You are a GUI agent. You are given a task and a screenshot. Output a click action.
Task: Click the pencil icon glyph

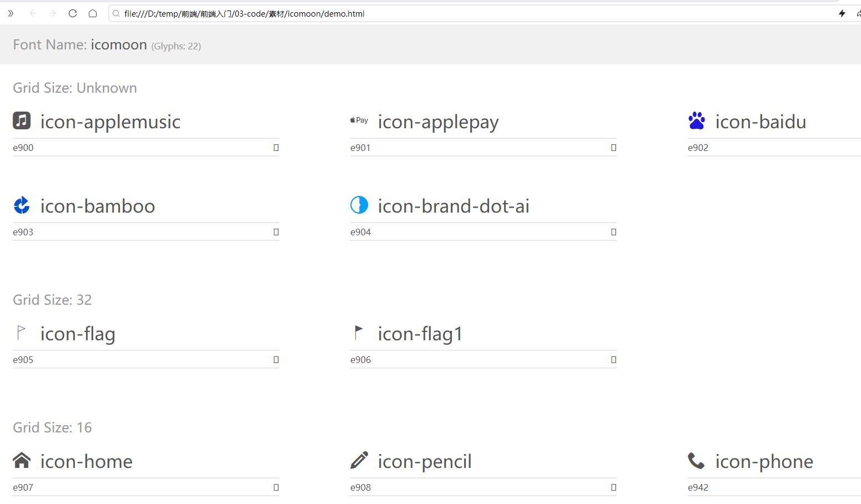(359, 460)
